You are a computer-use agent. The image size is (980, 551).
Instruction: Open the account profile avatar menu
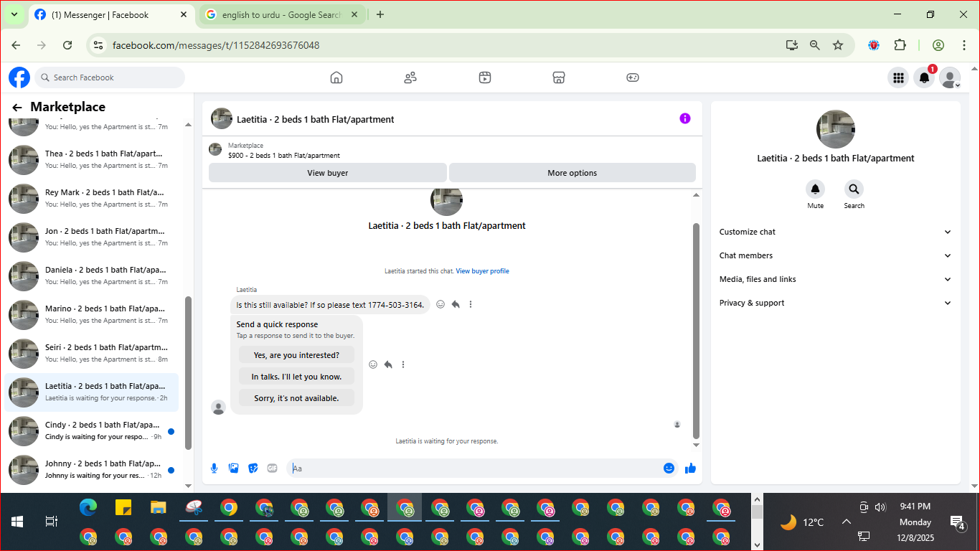click(x=950, y=77)
